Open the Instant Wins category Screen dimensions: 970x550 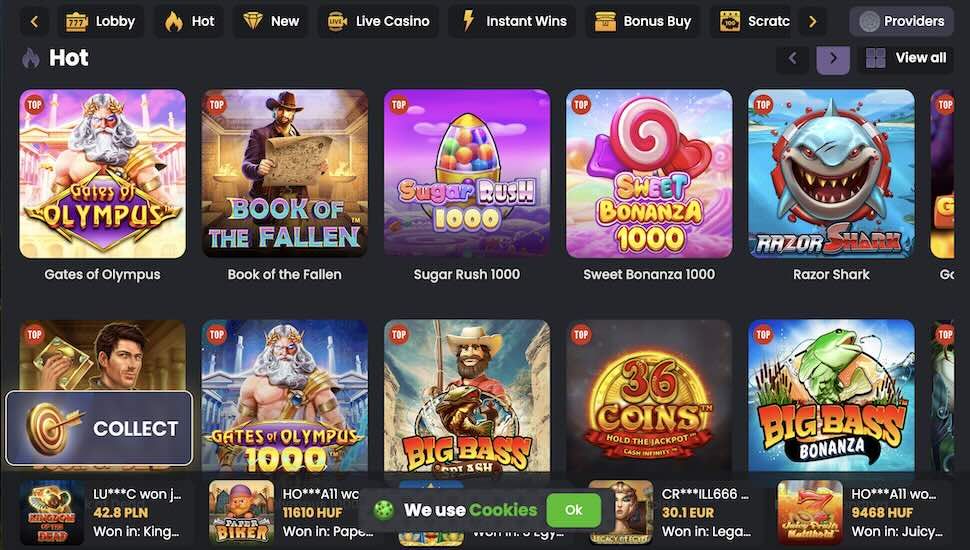click(x=514, y=21)
